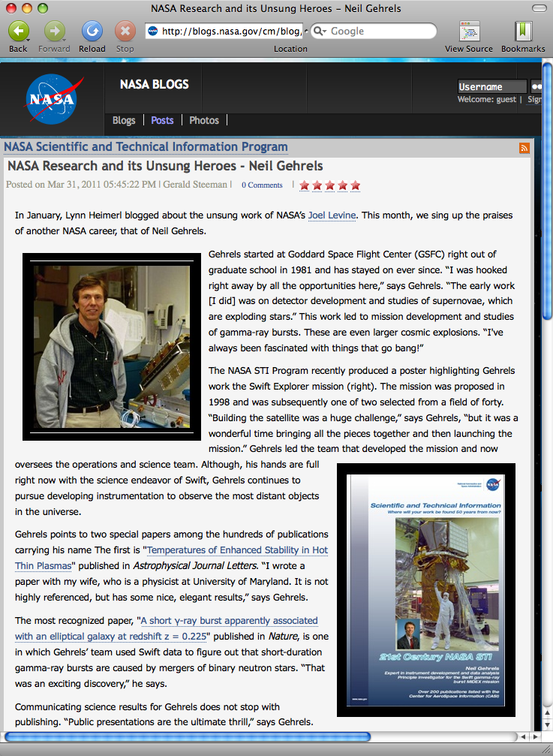
Task: Open Forward button history dropdown arrow
Action: pyautogui.click(x=64, y=40)
